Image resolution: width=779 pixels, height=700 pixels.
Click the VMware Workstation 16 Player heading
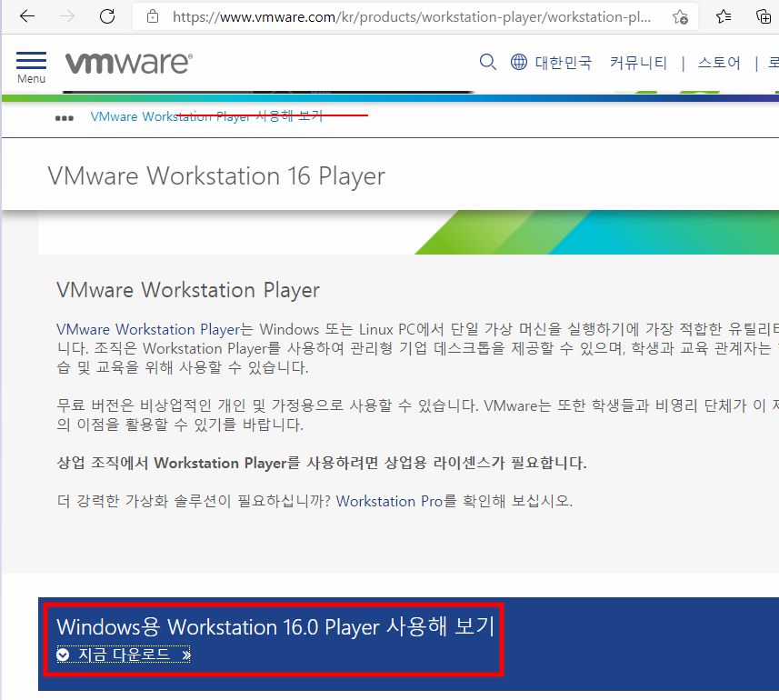point(216,175)
